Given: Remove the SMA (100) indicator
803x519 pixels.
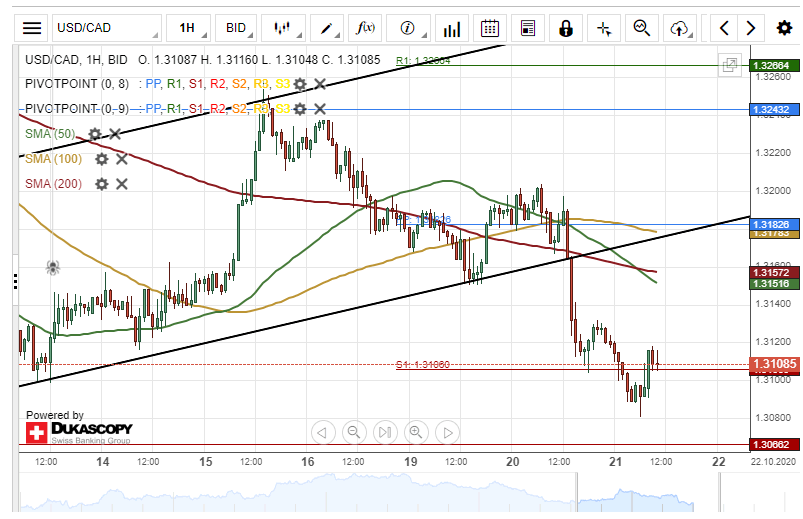Looking at the screenshot, I should 122,159.
